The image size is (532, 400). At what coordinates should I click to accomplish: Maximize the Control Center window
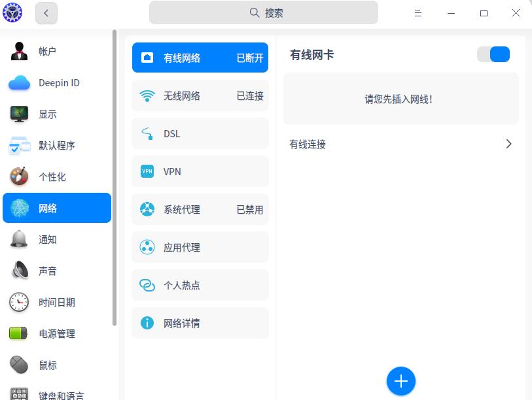pos(484,13)
